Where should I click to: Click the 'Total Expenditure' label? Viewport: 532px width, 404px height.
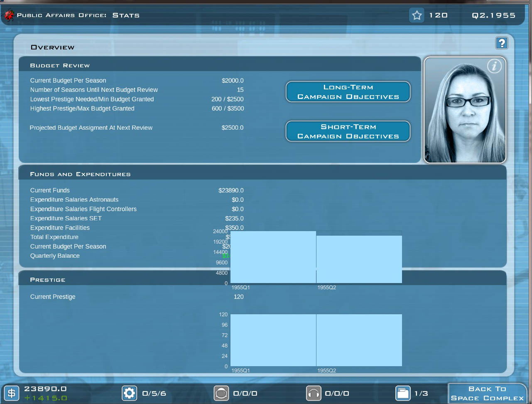54,237
